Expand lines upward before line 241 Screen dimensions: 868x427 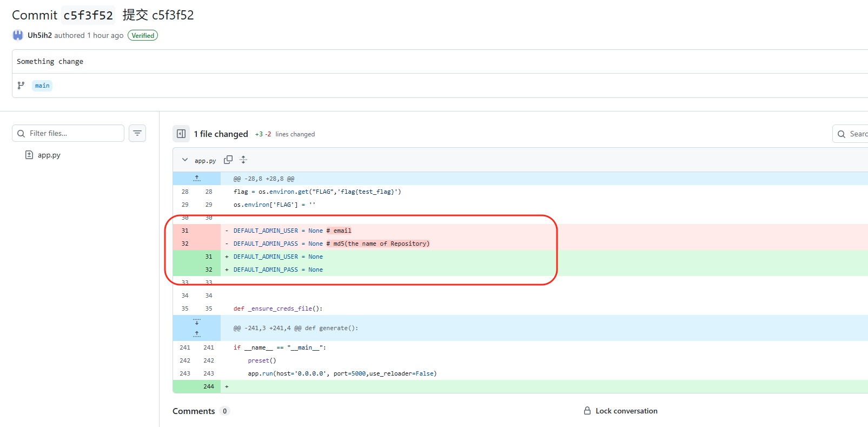(x=197, y=334)
